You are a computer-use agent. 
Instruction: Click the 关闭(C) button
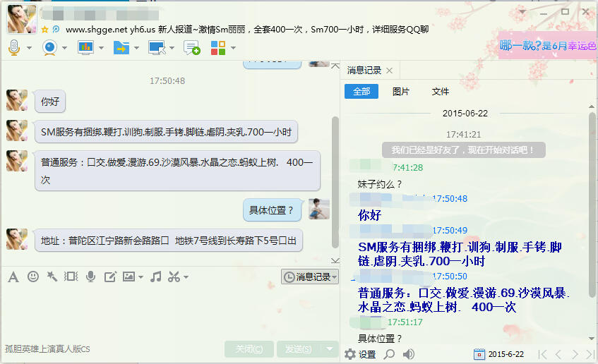click(249, 349)
